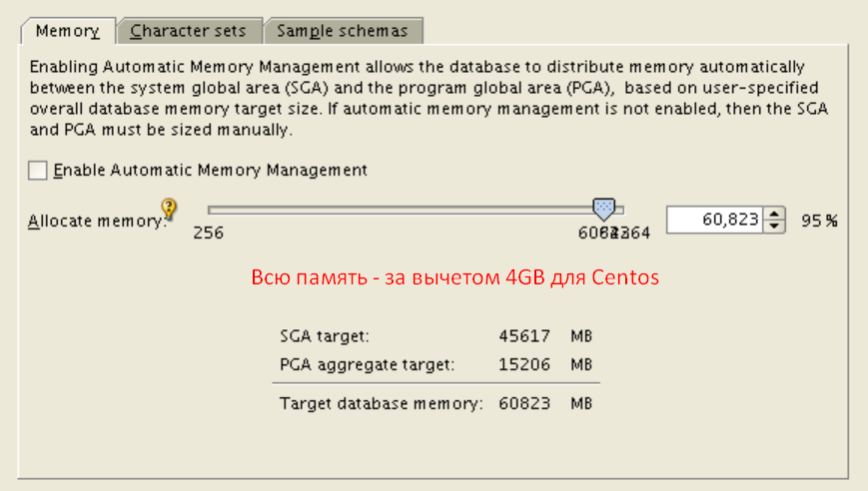Increase memory with the spinner up arrow
This screenshot has height=491, width=868.
(775, 214)
